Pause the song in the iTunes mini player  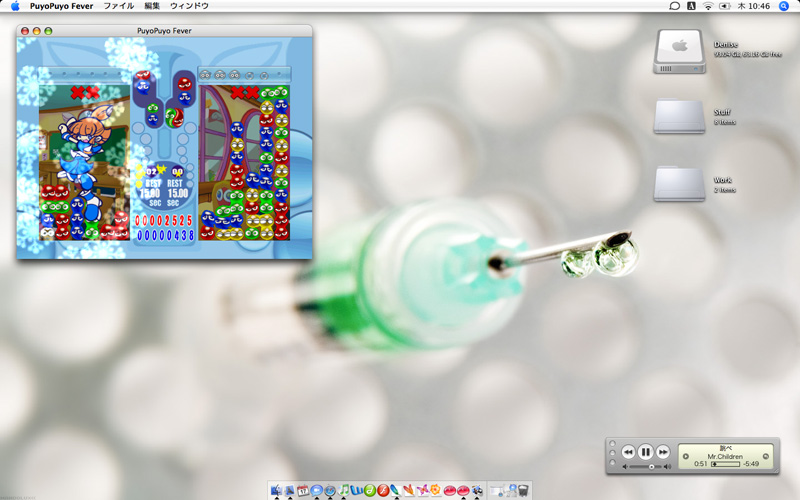coord(645,452)
